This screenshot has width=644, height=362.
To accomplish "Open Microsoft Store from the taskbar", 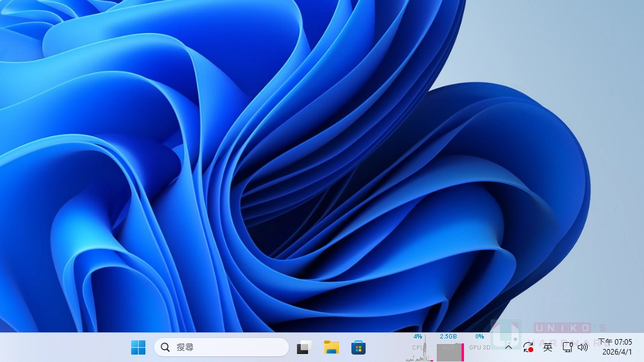I will (358, 348).
